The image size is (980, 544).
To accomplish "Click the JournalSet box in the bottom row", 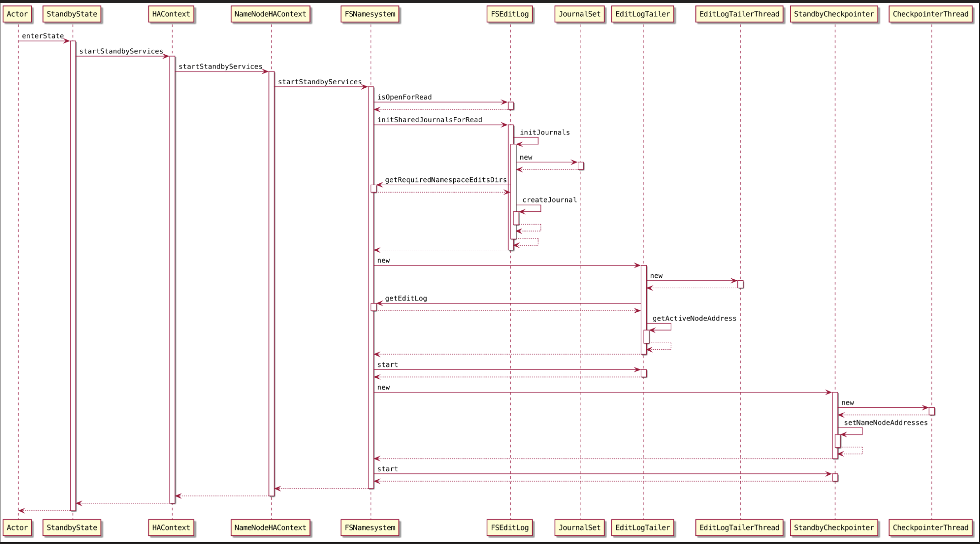I will [580, 527].
